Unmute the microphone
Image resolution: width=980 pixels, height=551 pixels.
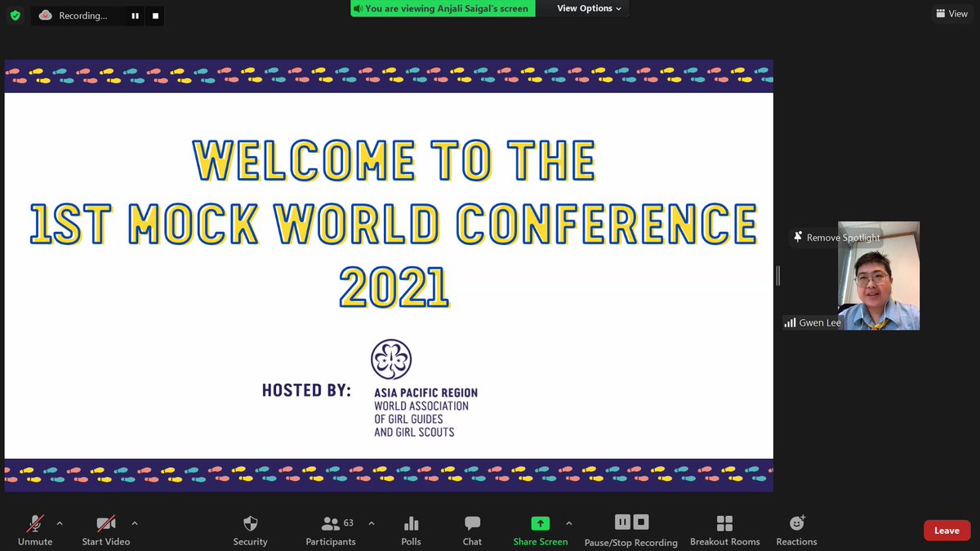pyautogui.click(x=35, y=530)
